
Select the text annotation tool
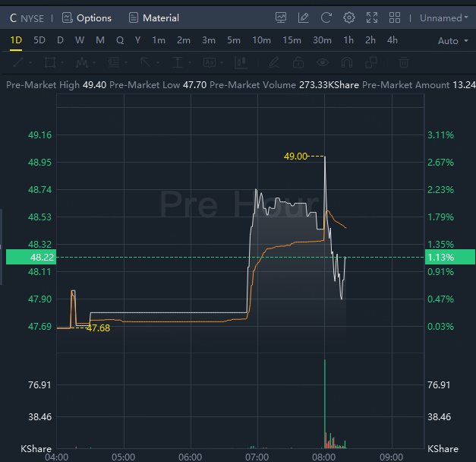point(178,62)
